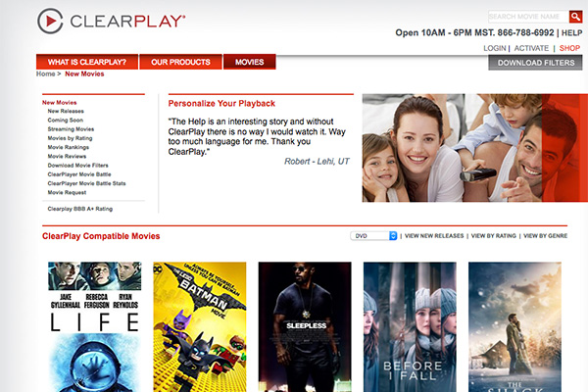This screenshot has width=588, height=392.
Task: Click the Personalize Your Playback heading
Action: point(221,104)
